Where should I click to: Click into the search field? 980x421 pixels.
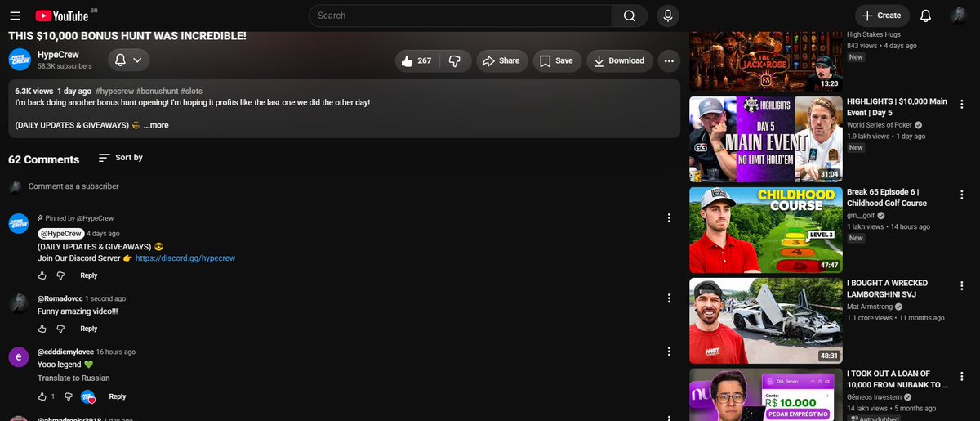(x=460, y=16)
